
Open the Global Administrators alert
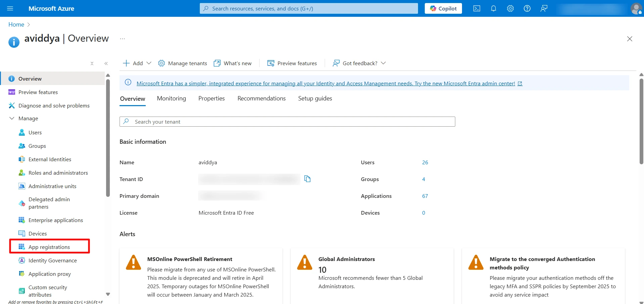pyautogui.click(x=372, y=276)
